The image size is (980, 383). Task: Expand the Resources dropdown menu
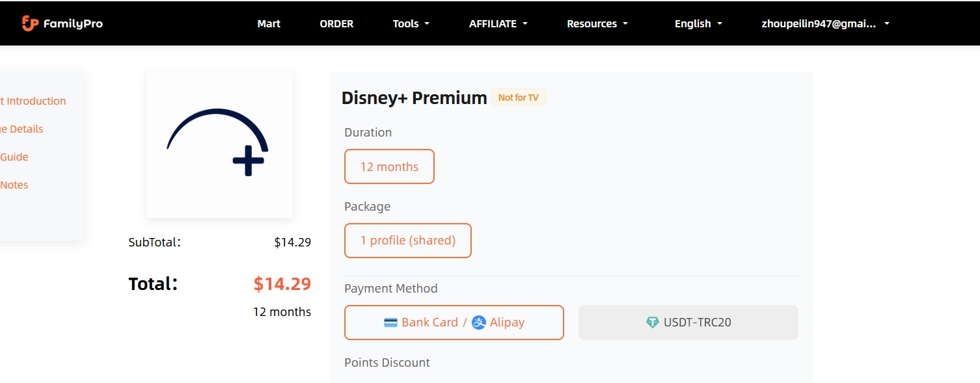tap(597, 23)
